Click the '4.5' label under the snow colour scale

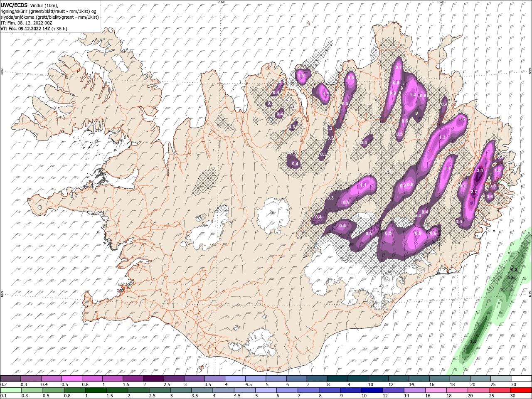(x=249, y=384)
